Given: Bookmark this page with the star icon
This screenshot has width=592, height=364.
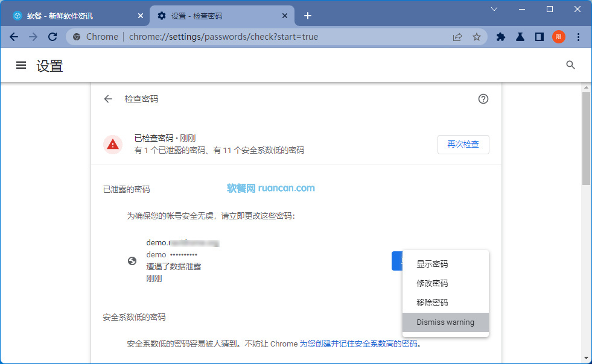Looking at the screenshot, I should coord(477,37).
